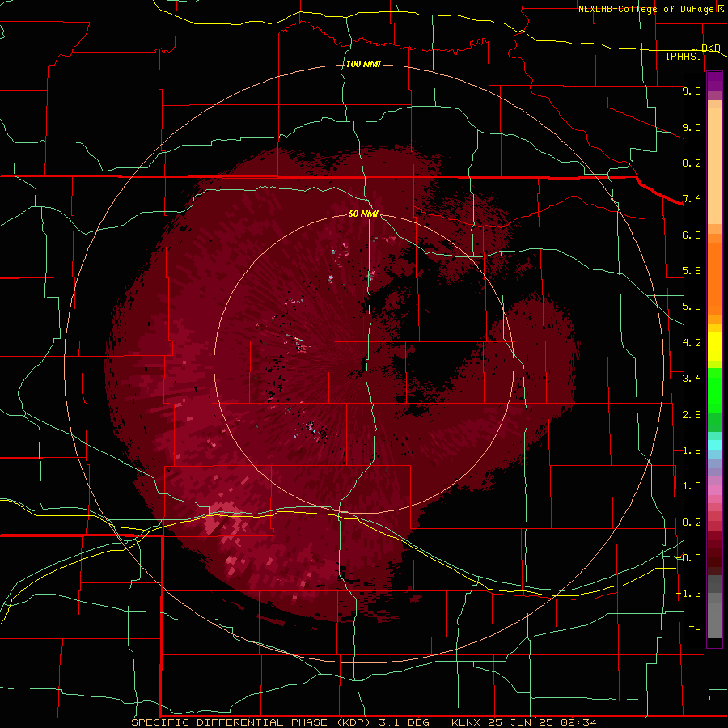Select the 3.4 value on the scale
This screenshot has width=728, height=728.
[692, 379]
